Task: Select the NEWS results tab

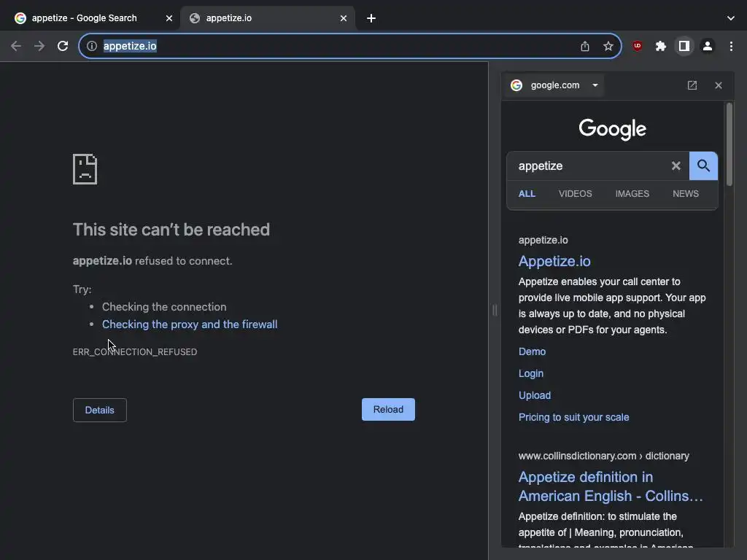Action: [x=686, y=194]
